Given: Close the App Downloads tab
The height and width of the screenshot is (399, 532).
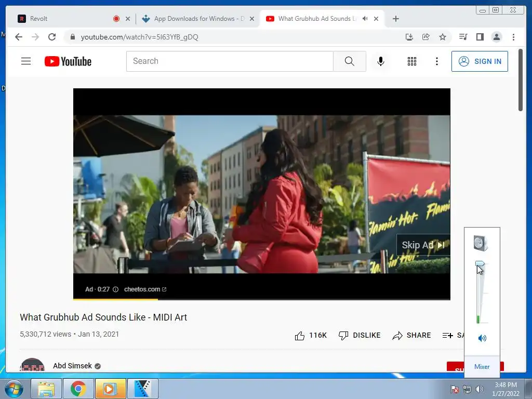Looking at the screenshot, I should coord(252,19).
